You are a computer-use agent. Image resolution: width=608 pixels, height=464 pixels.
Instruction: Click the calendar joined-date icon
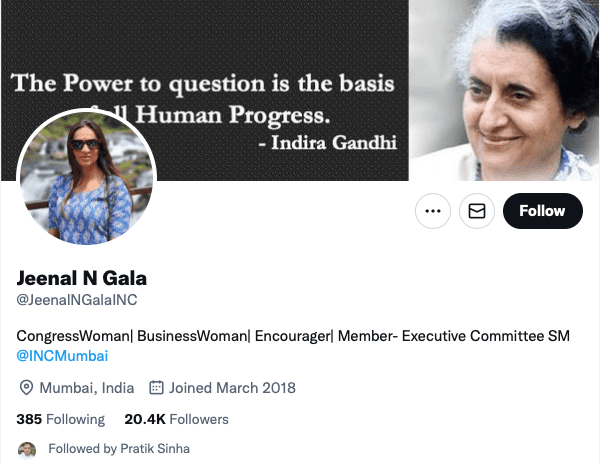point(156,388)
